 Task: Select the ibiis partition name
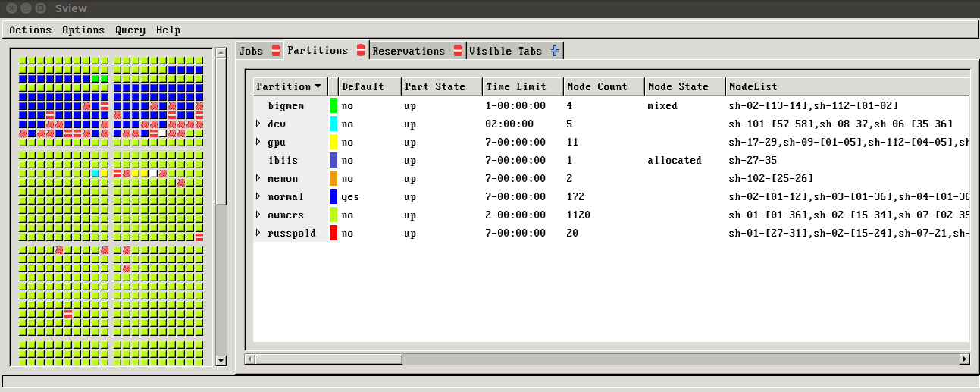point(283,160)
